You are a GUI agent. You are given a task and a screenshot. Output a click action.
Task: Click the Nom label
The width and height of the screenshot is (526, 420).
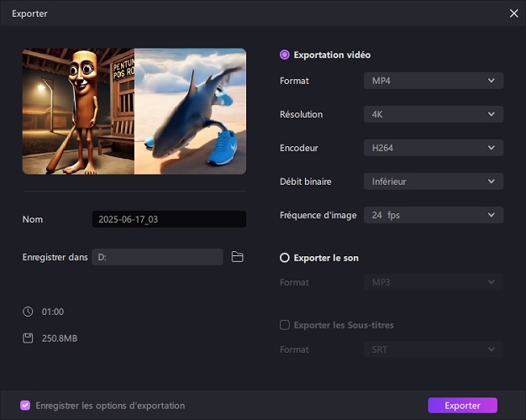(33, 219)
